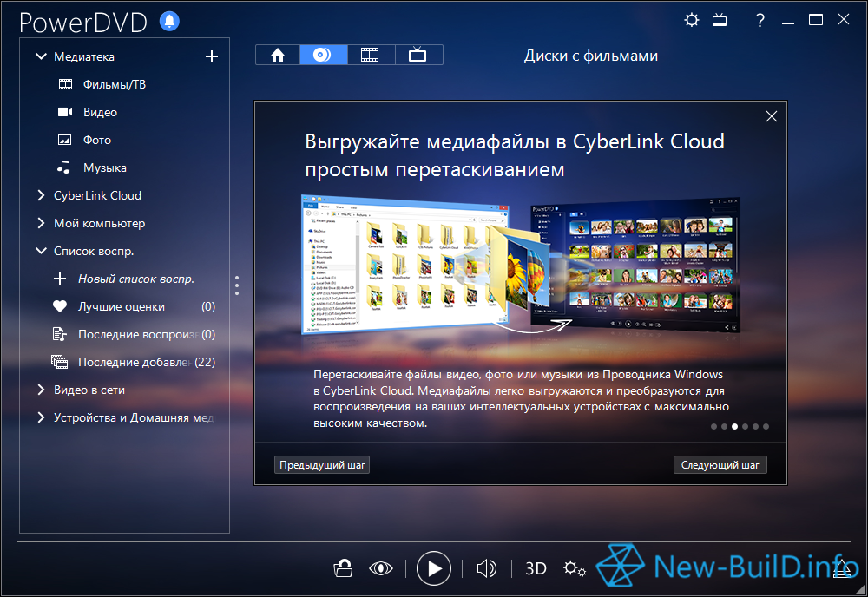Screen dimensions: 868x597
Task: Start playback with the Play button
Action: pyautogui.click(x=433, y=568)
